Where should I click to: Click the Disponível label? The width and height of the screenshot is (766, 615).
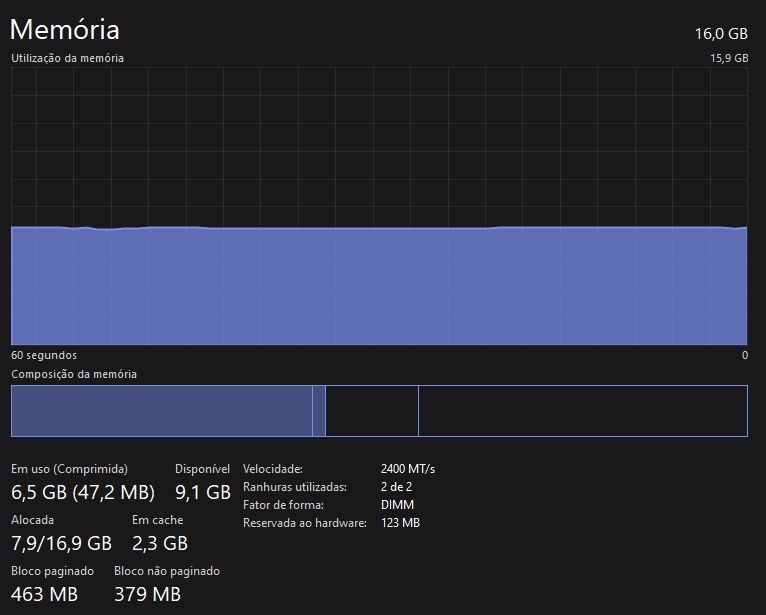pyautogui.click(x=202, y=469)
